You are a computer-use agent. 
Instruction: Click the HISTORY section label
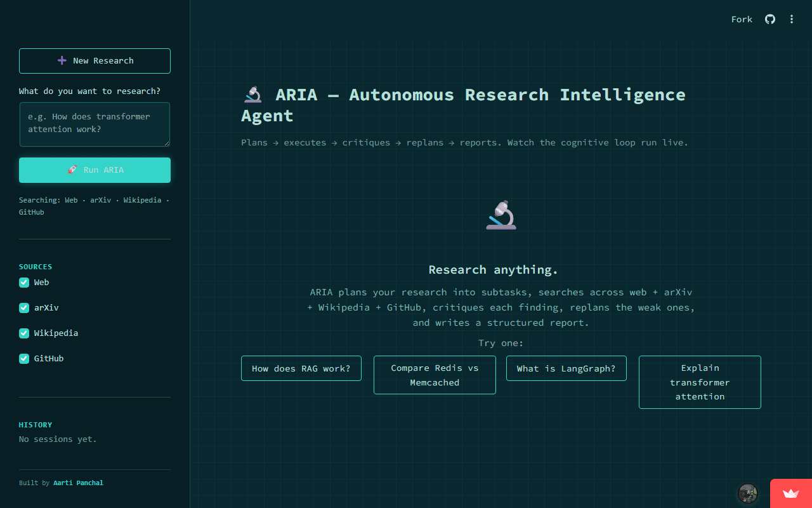coord(36,425)
